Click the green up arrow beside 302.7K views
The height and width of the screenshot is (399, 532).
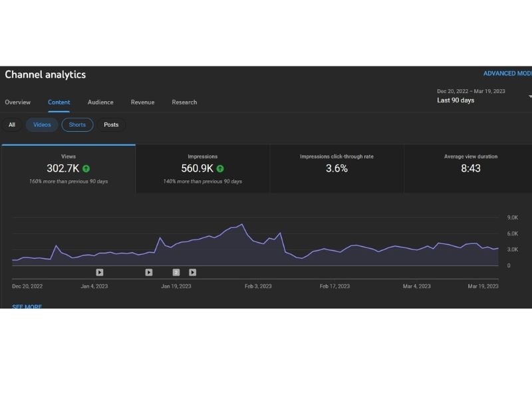click(x=86, y=169)
